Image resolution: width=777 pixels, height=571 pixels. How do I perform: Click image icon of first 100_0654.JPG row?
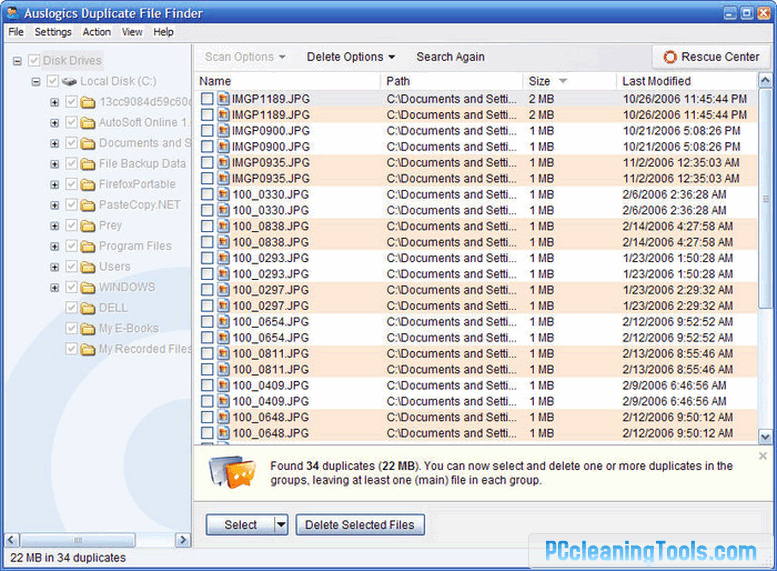pyautogui.click(x=223, y=322)
